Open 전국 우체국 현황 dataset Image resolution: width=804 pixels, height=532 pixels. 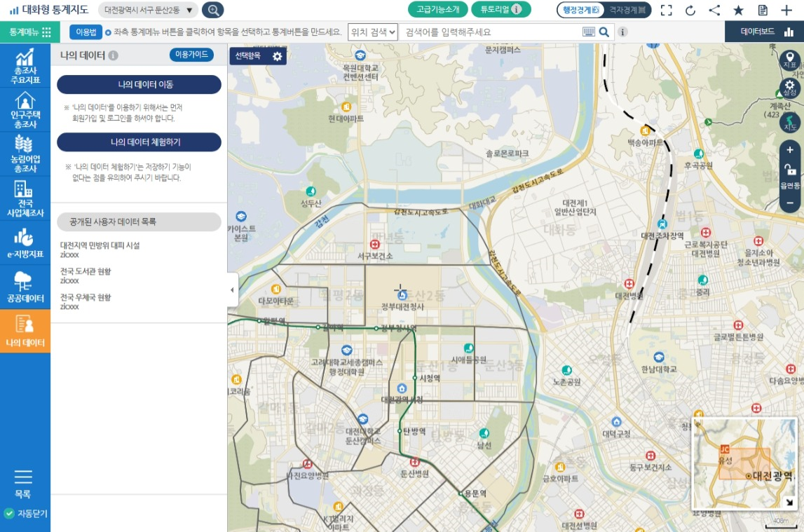point(85,297)
